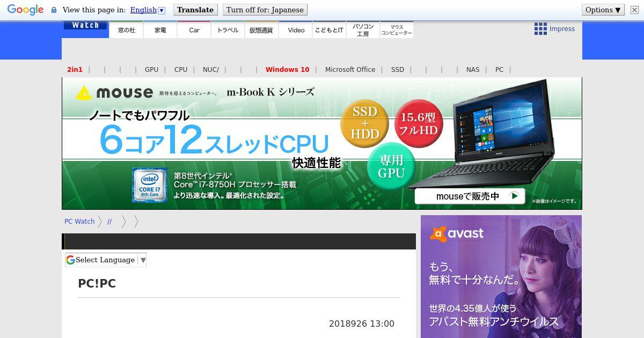Open the Select Language dropdown
644x338 pixels.
click(106, 260)
